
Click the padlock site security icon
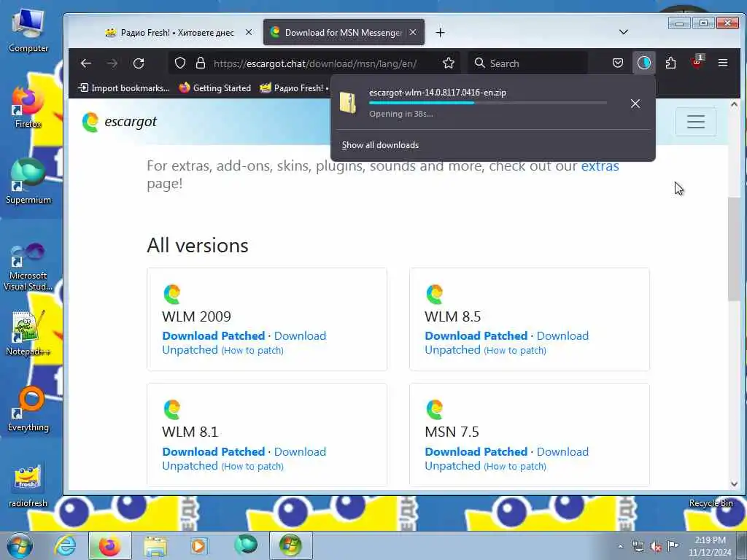[201, 63]
